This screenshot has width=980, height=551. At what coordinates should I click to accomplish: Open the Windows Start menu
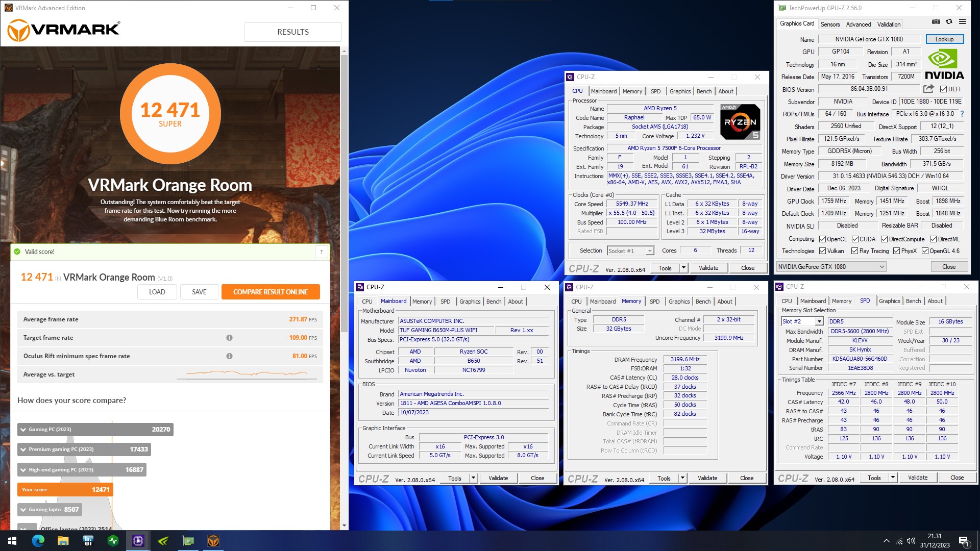[12, 541]
